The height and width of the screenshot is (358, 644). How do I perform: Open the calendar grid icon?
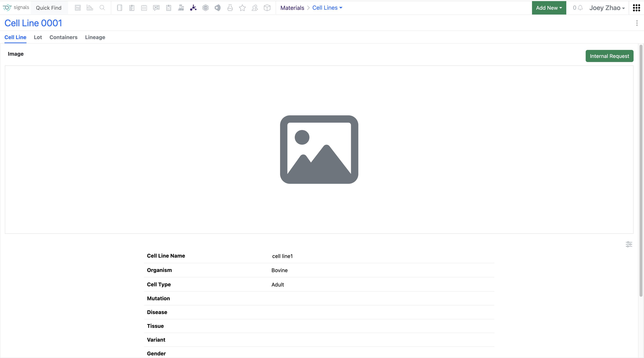pos(144,8)
